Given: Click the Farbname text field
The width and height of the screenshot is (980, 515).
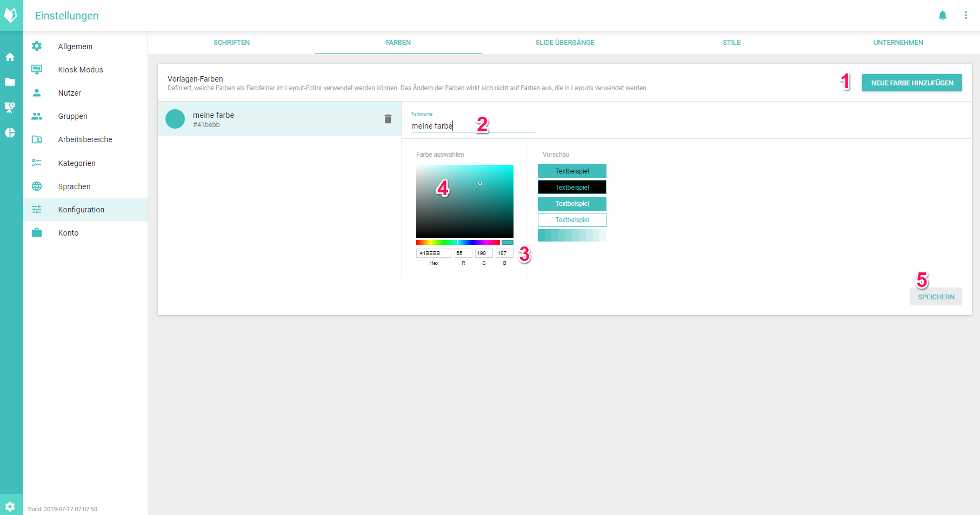Looking at the screenshot, I should pyautogui.click(x=472, y=126).
